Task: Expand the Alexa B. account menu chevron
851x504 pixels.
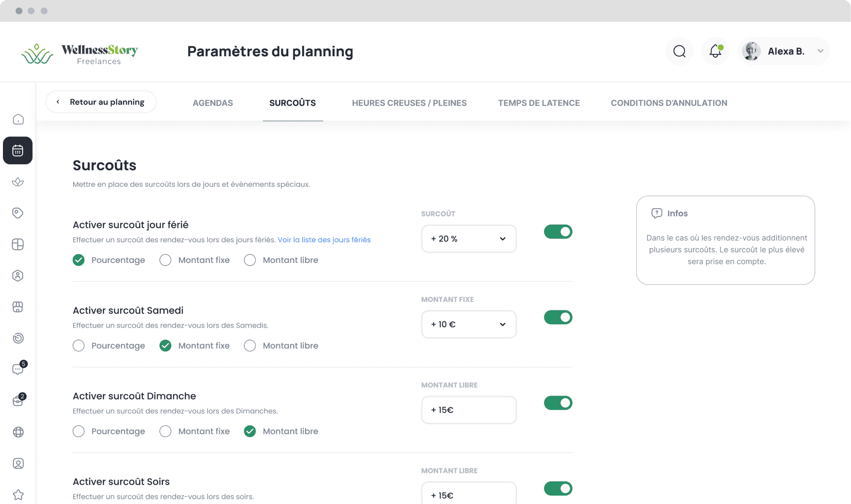Action: (820, 51)
